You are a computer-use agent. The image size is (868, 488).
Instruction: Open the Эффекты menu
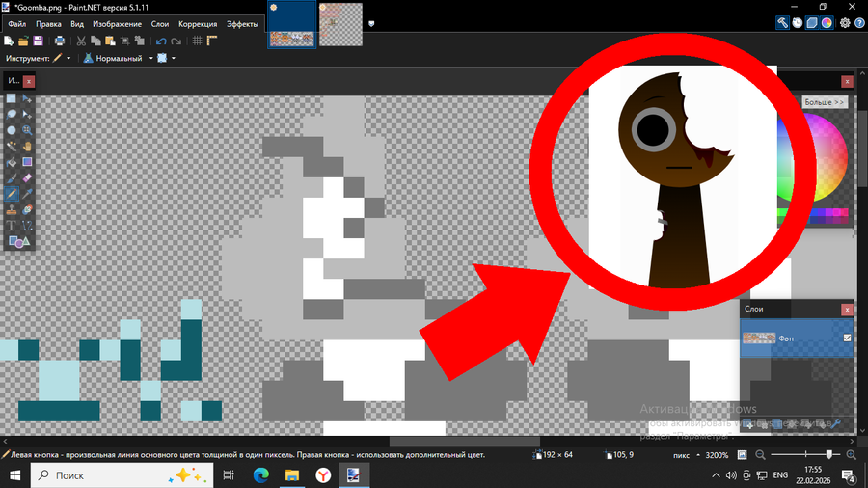point(242,24)
